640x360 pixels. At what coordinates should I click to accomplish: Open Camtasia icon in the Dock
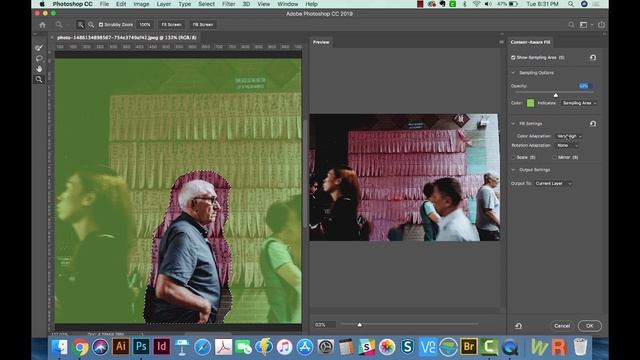(489, 347)
